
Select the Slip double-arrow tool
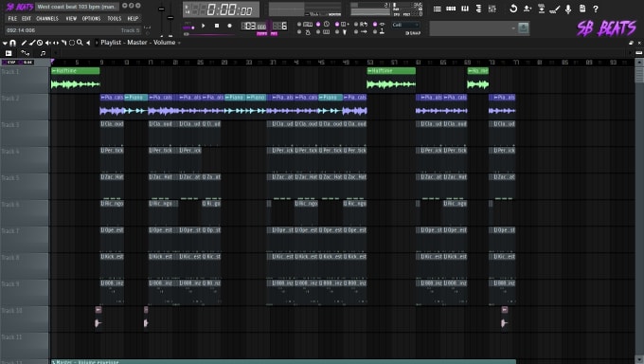click(56, 43)
